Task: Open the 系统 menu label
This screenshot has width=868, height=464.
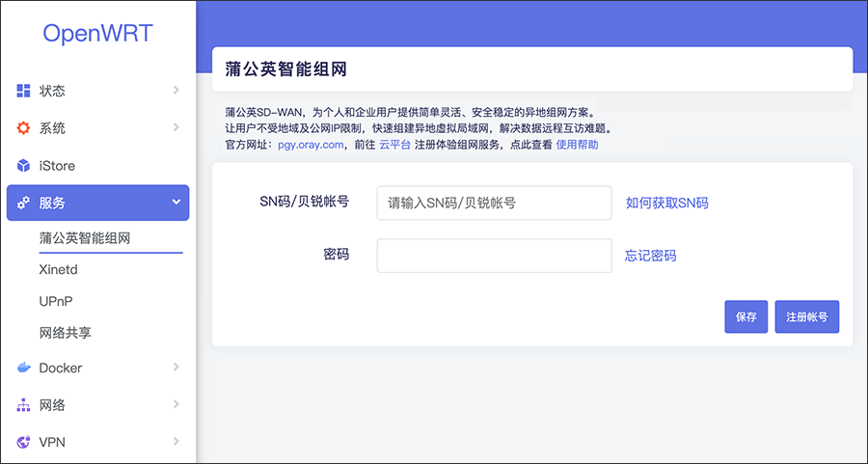Action: pos(52,128)
